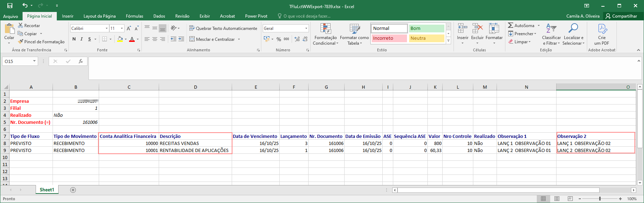
Task: Click the increase font size icon
Action: click(x=129, y=28)
